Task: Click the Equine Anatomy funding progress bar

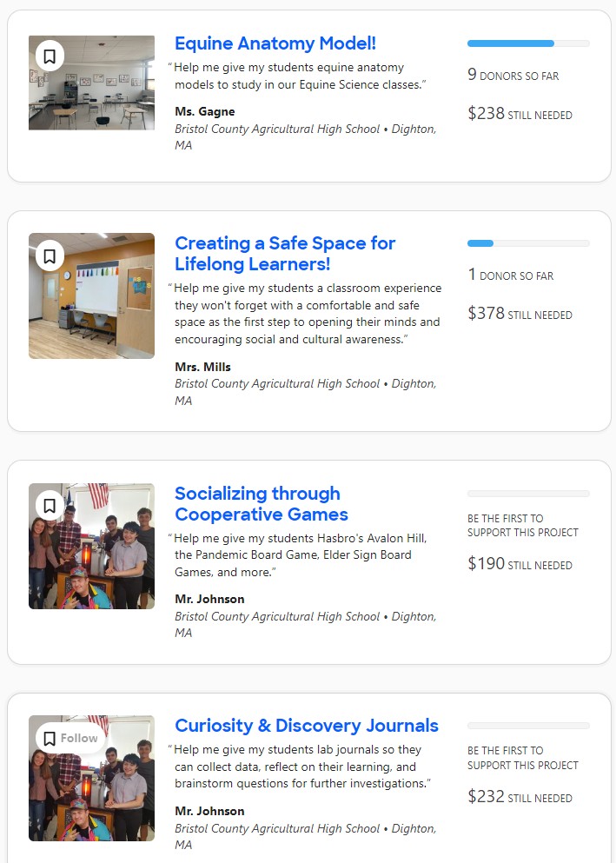Action: coord(528,43)
